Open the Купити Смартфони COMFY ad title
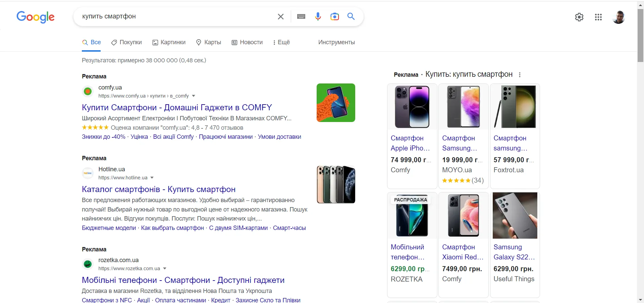This screenshot has width=644, height=303. tap(177, 108)
